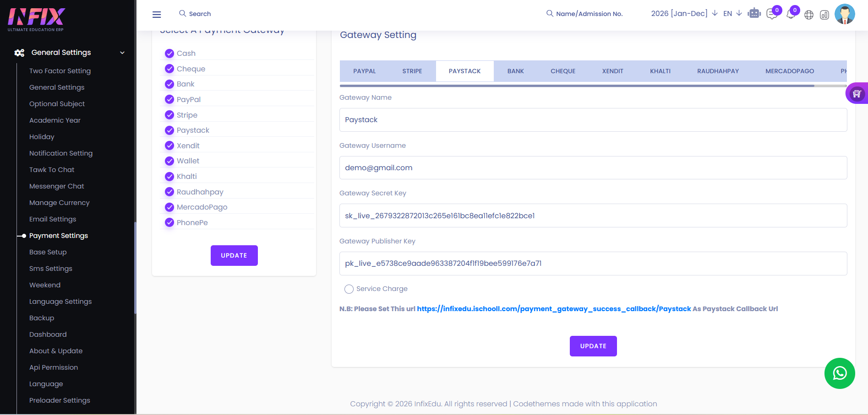Click the gateway tabs horizontal scrollbar
Viewport: 868px width, 415px height.
577,86
